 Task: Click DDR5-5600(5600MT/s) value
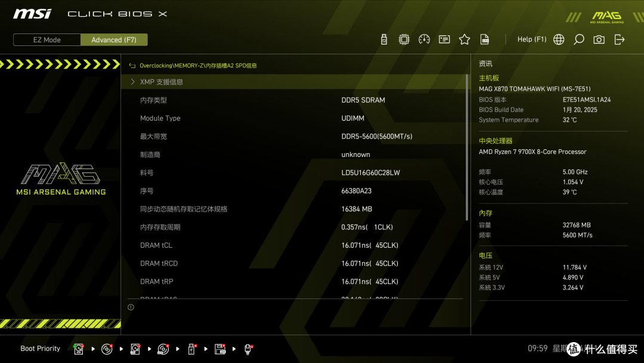pyautogui.click(x=377, y=137)
